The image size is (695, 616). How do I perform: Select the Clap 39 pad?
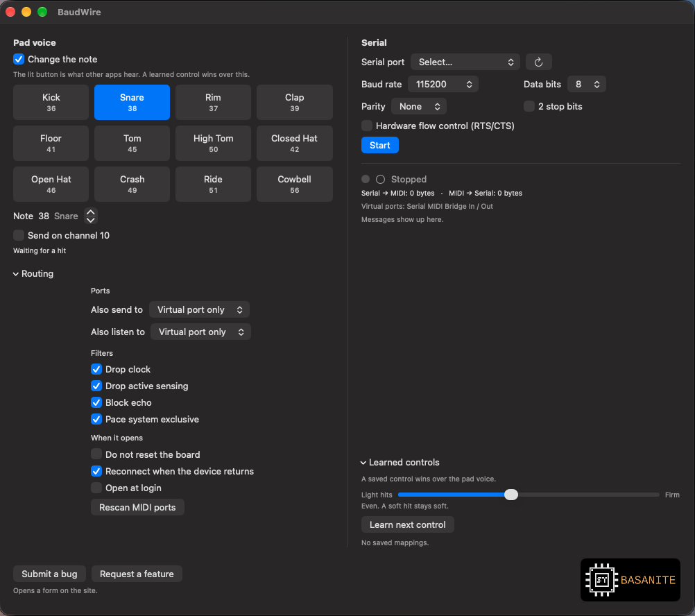coord(294,103)
